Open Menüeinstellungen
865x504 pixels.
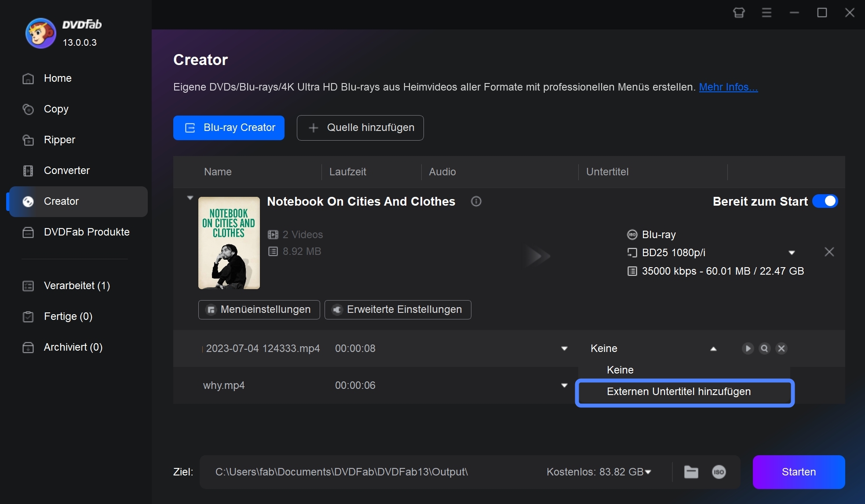[259, 310]
